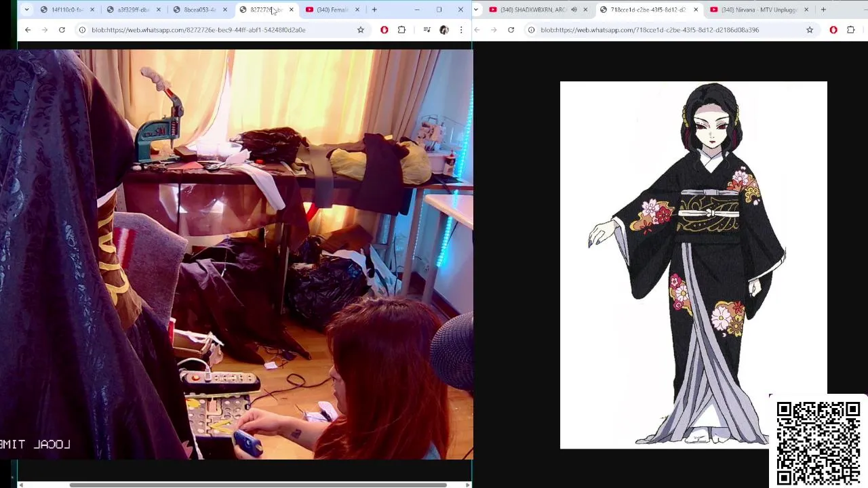Open tab search dropdown in left browser window
The height and width of the screenshot is (488, 868).
(26, 9)
